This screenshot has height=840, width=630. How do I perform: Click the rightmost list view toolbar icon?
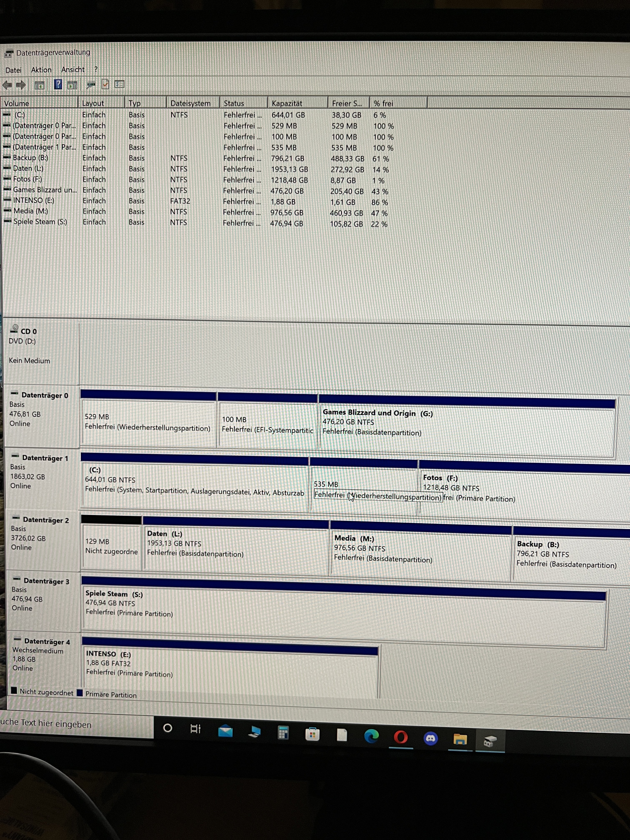tap(120, 84)
